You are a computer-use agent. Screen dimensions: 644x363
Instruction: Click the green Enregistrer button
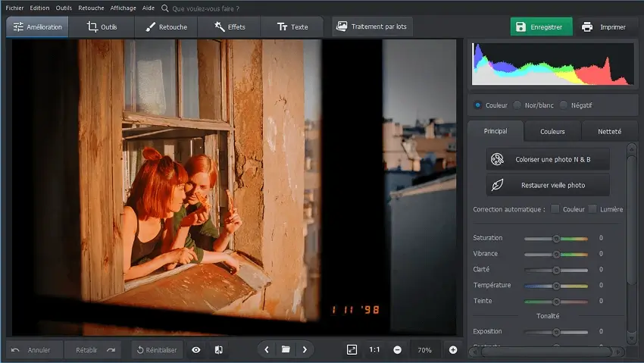pyautogui.click(x=541, y=27)
